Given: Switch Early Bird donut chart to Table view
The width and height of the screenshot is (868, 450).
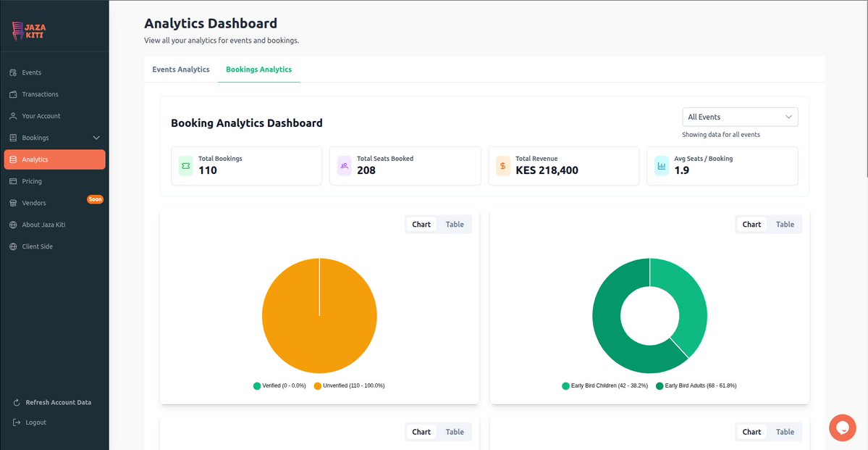Looking at the screenshot, I should [785, 225].
